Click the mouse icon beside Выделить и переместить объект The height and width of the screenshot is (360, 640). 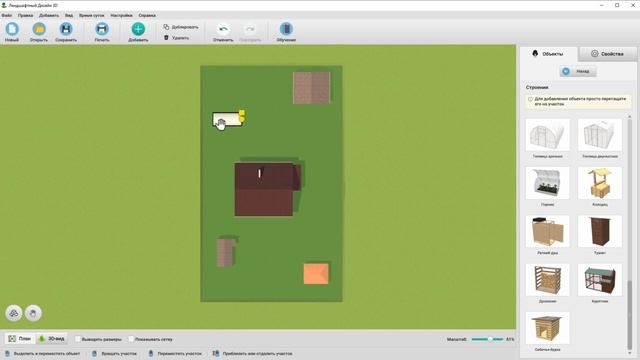(x=7, y=353)
